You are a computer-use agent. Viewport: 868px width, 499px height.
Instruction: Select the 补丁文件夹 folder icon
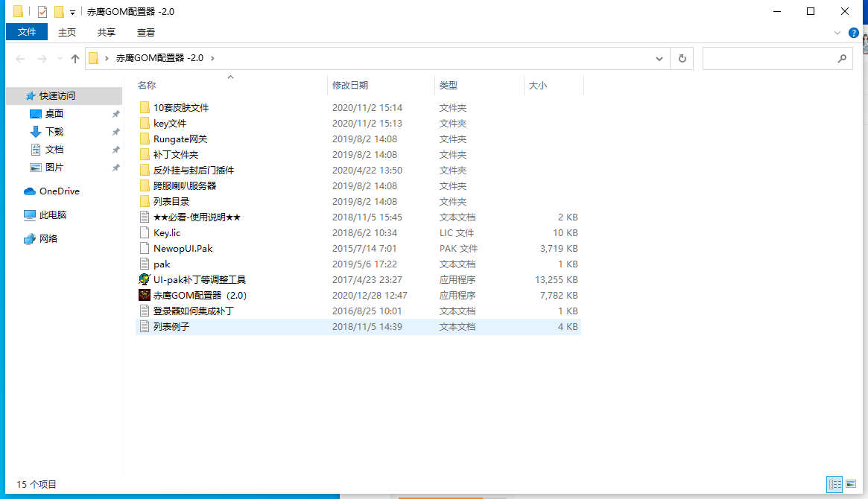click(145, 154)
